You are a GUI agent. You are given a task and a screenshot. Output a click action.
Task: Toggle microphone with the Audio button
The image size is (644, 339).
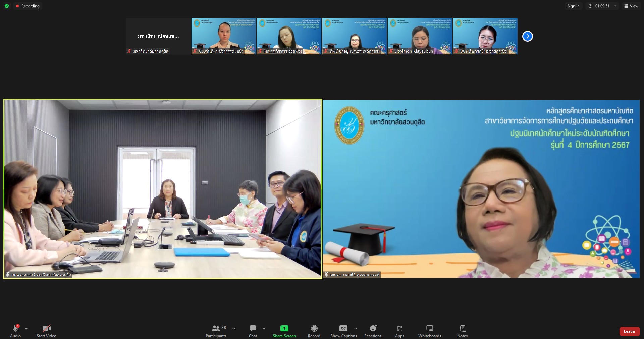tap(15, 331)
